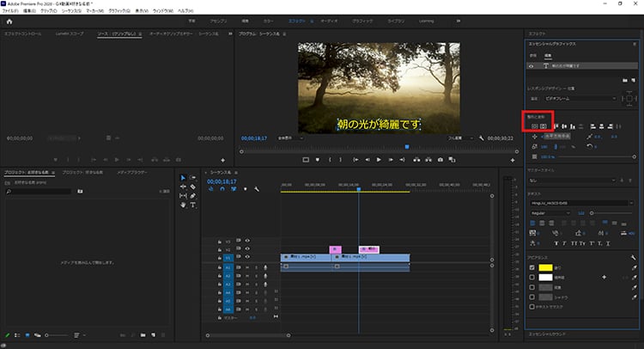Click horizontal center align icon
The height and width of the screenshot is (349, 644).
tap(543, 126)
